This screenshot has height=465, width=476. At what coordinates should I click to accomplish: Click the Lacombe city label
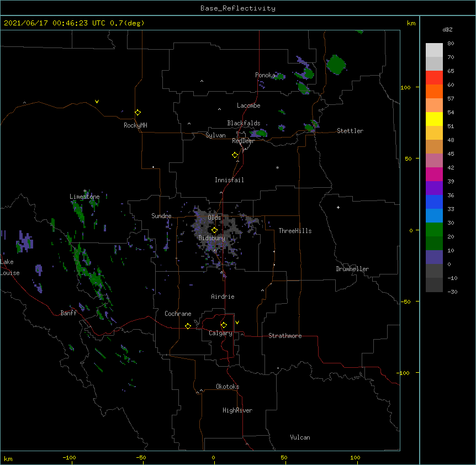tap(248, 105)
